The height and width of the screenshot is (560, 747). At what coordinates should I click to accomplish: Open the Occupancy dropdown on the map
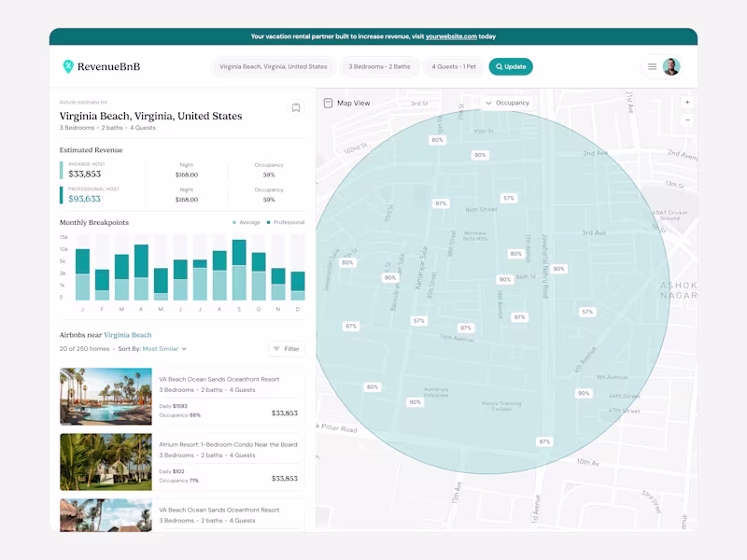click(x=507, y=103)
